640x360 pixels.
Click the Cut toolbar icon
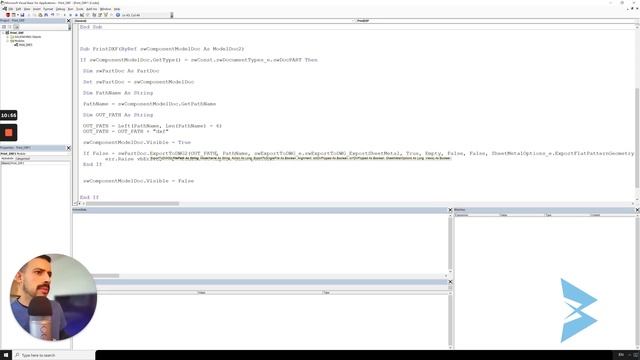tap(29, 15)
